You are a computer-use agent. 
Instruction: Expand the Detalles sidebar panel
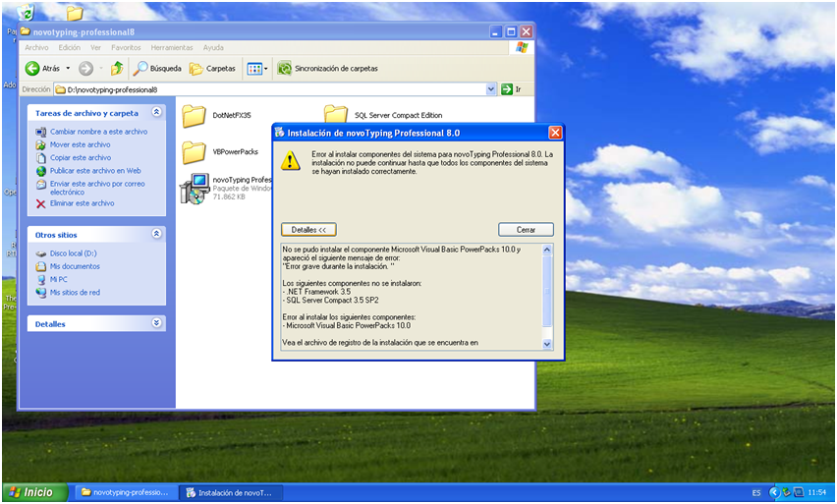[x=156, y=322]
